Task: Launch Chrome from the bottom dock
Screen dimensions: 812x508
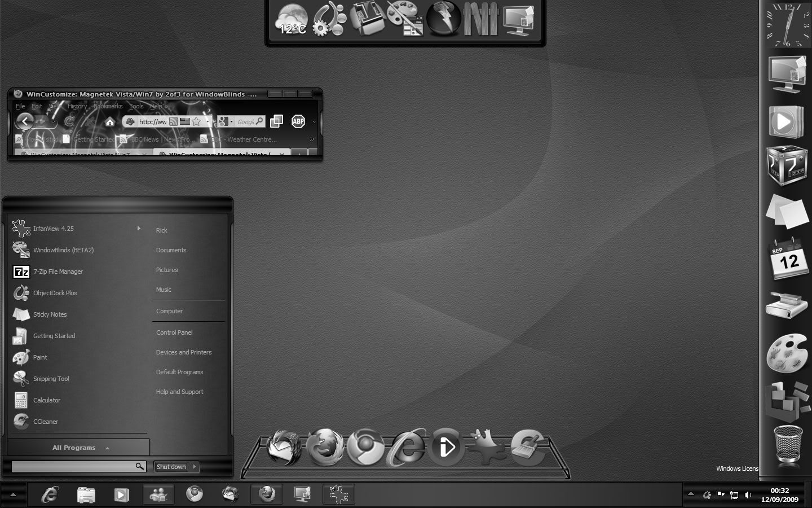Action: click(x=365, y=447)
